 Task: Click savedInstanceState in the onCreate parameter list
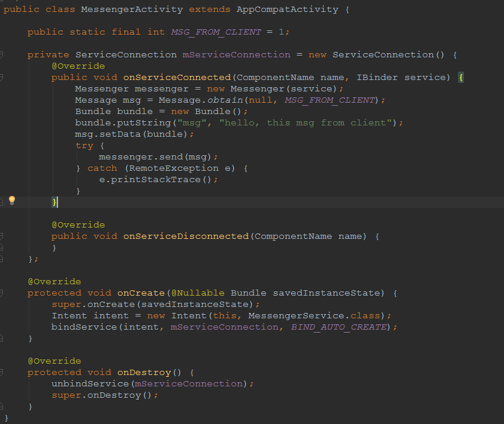[326, 293]
